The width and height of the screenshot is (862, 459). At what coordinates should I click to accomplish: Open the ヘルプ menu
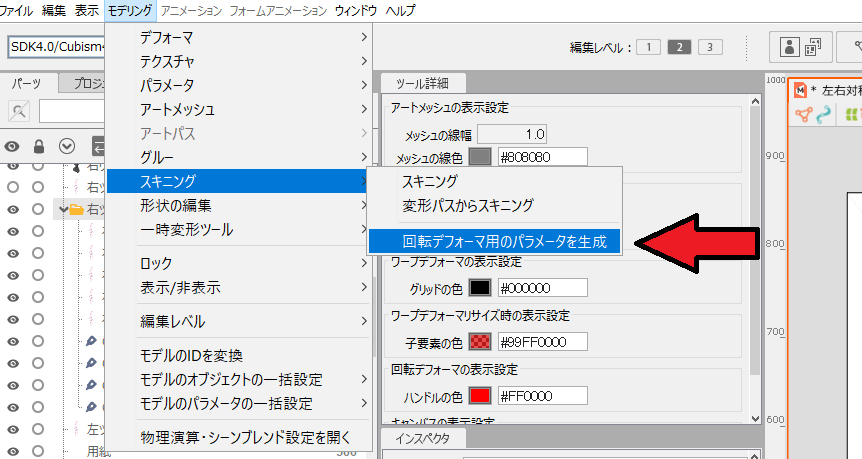point(400,10)
